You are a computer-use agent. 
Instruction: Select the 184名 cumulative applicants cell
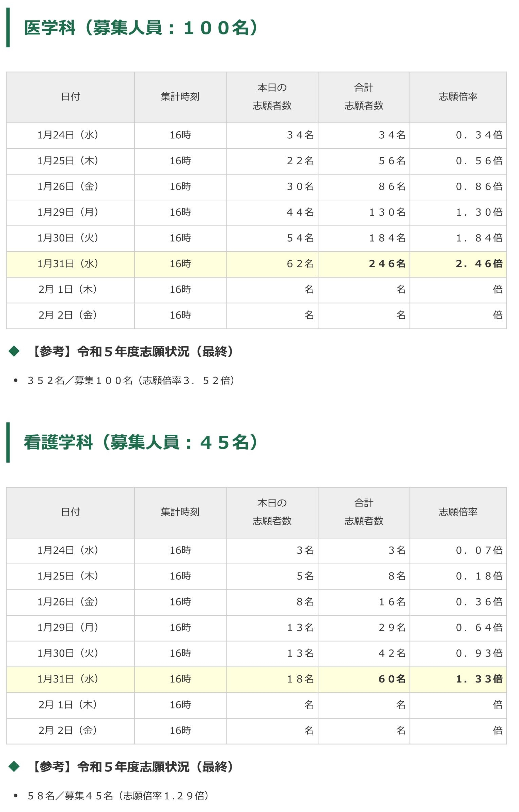point(387,238)
